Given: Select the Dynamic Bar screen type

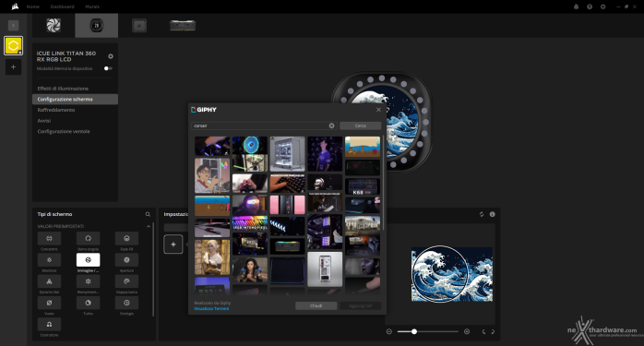Looking at the screenshot, I should [49, 281].
